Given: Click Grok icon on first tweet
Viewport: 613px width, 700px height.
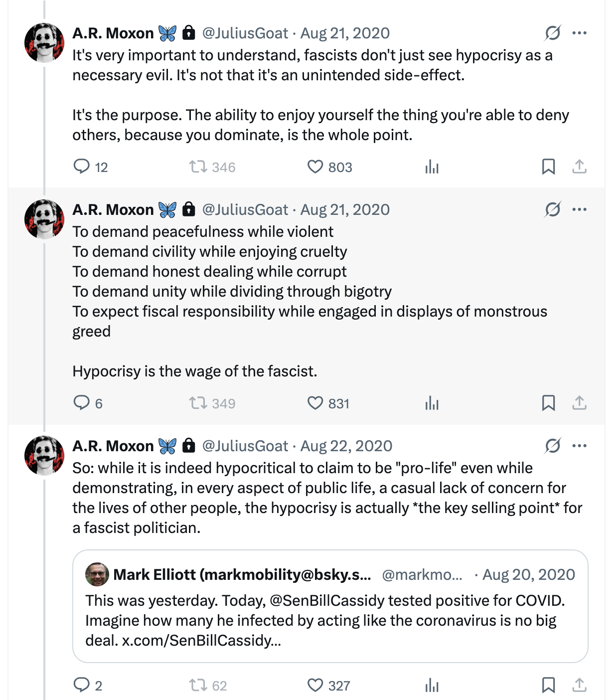Looking at the screenshot, I should 553,33.
